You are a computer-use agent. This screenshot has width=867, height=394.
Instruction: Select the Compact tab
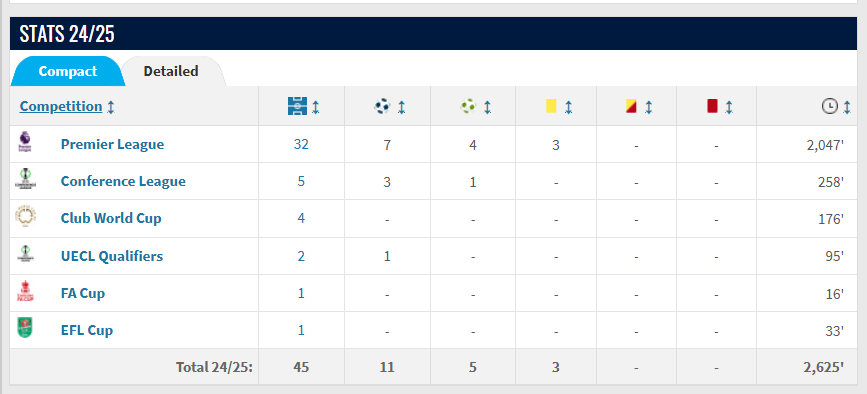coord(67,71)
